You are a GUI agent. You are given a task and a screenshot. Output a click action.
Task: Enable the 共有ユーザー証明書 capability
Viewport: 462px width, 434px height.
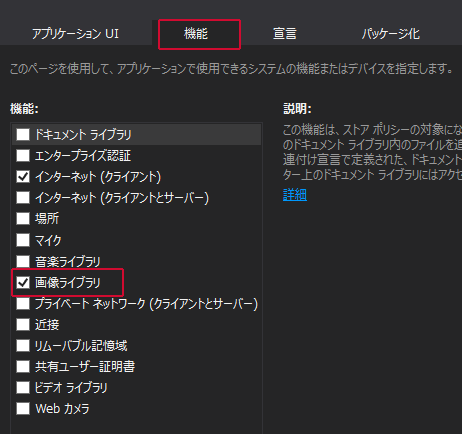tap(23, 366)
